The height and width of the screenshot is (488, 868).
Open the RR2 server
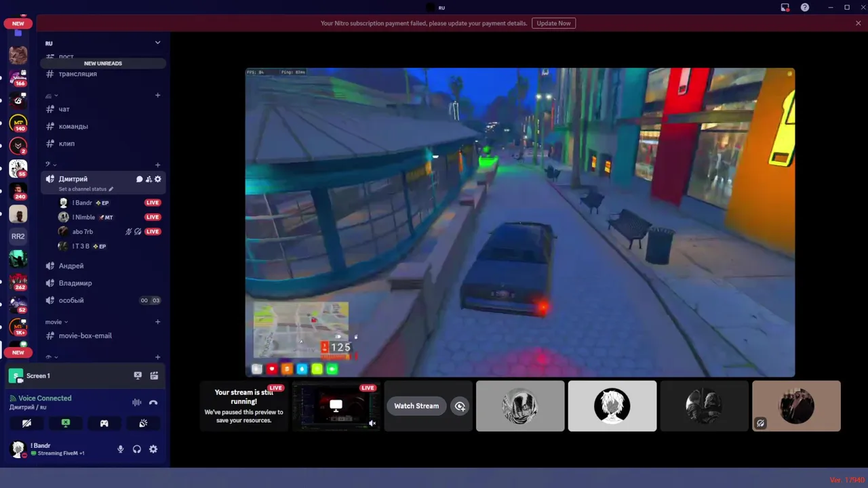[x=18, y=237]
